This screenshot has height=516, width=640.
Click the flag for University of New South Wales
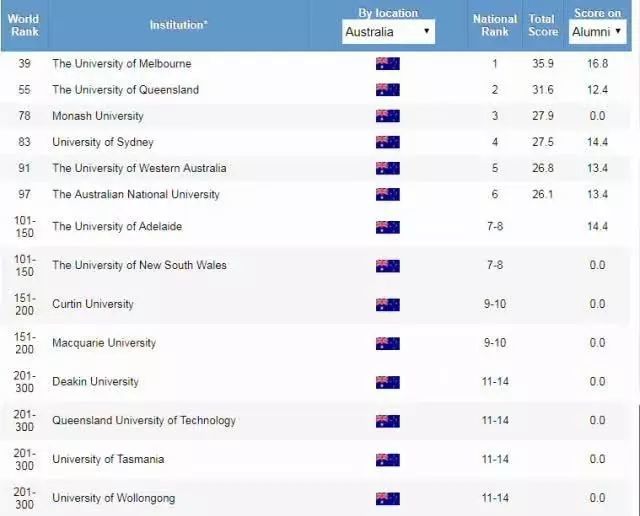click(x=388, y=266)
